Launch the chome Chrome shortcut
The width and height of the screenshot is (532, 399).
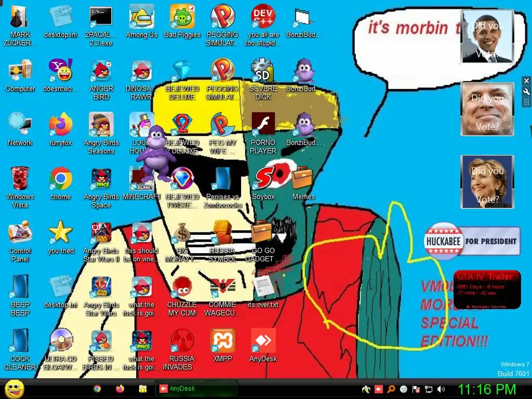[x=60, y=183]
